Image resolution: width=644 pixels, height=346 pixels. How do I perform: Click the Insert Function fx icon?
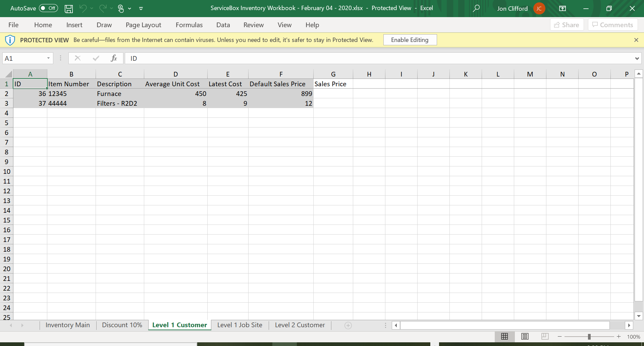(114, 58)
